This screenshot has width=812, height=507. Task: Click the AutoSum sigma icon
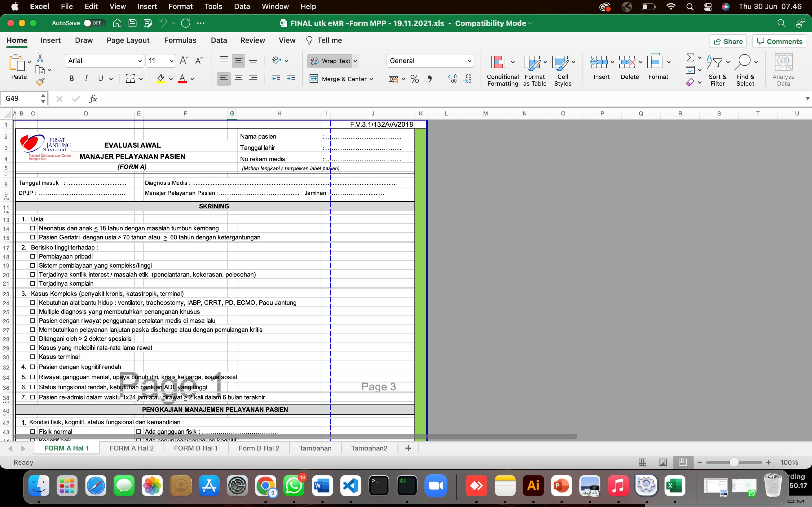690,58
